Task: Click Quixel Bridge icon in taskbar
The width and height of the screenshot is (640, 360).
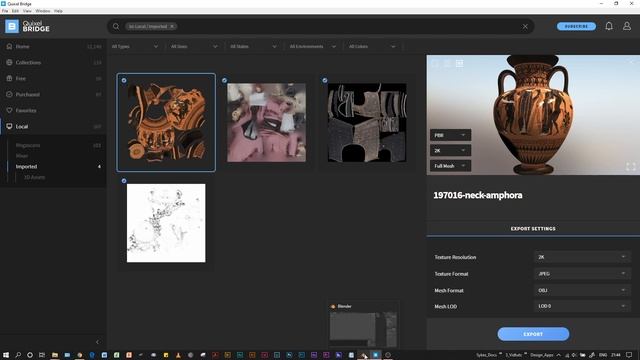Action: [x=376, y=355]
